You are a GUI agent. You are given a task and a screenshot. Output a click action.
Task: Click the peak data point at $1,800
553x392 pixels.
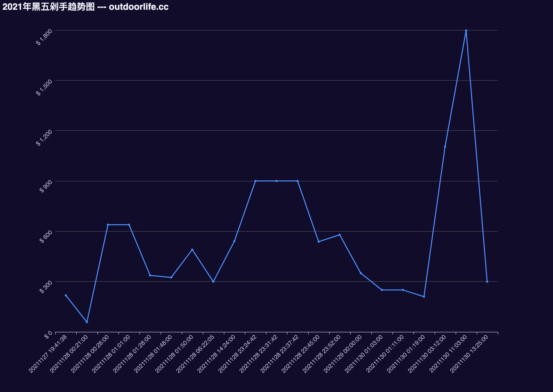pyautogui.click(x=466, y=31)
